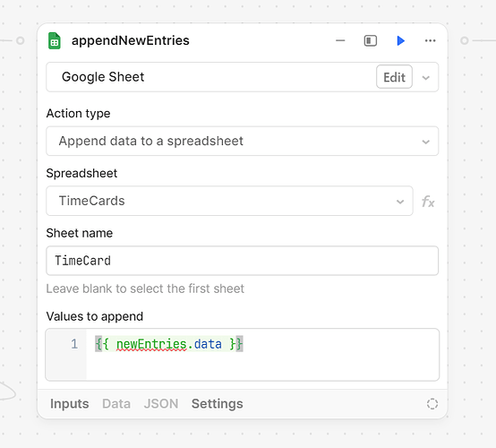Collapse the block using the minus icon
Image resolution: width=496 pixels, height=448 pixels.
[x=340, y=40]
